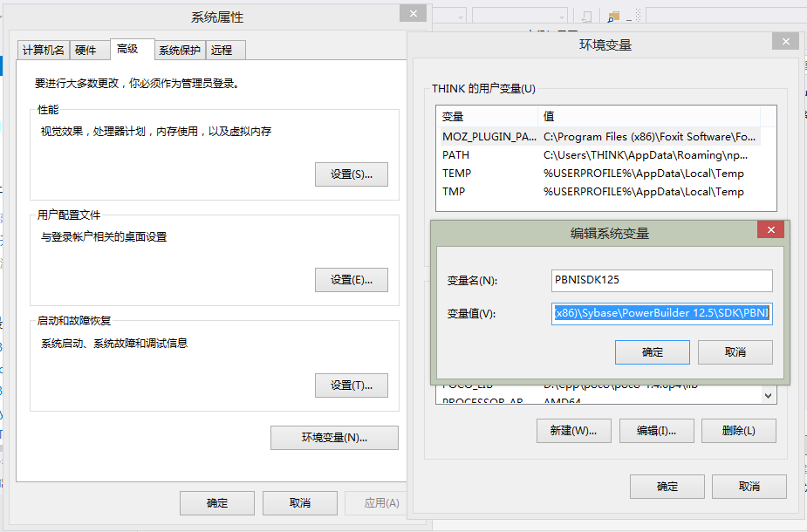The height and width of the screenshot is (532, 807).
Task: Click the 编辑(I)... button
Action: [x=657, y=431]
